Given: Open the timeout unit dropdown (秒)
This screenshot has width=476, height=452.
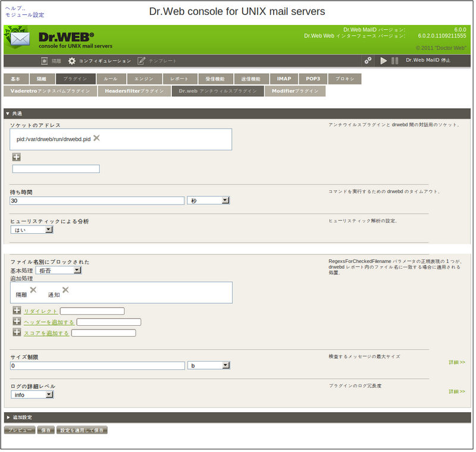Looking at the screenshot, I should coord(209,200).
